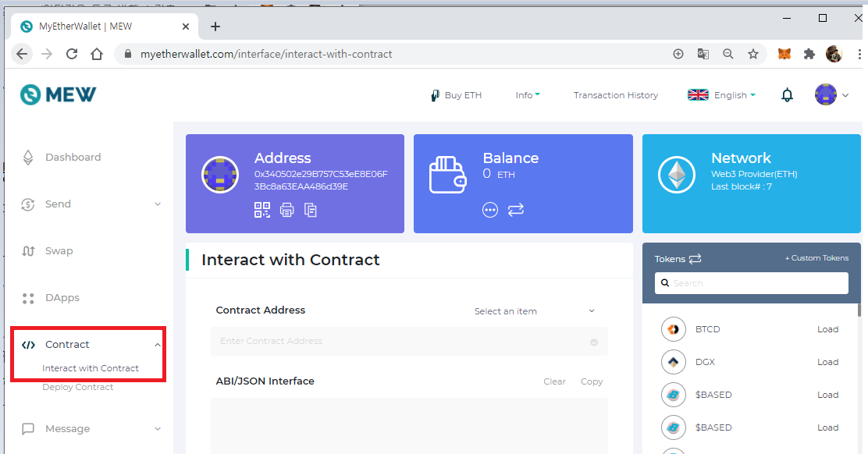
Task: Close the MyEtherWallet tab
Action: click(x=186, y=27)
